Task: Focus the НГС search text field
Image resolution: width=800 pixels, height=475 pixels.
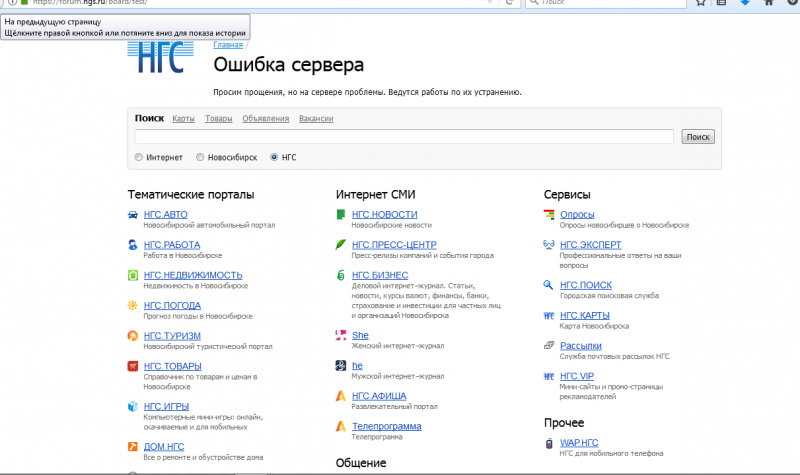Action: point(404,136)
